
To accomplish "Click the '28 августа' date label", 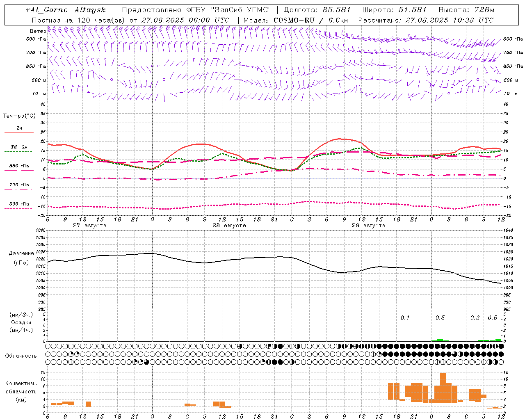I will [229, 226].
